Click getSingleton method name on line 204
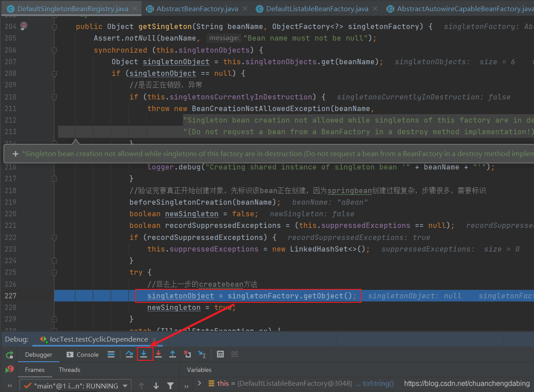534x392 pixels. tap(165, 27)
